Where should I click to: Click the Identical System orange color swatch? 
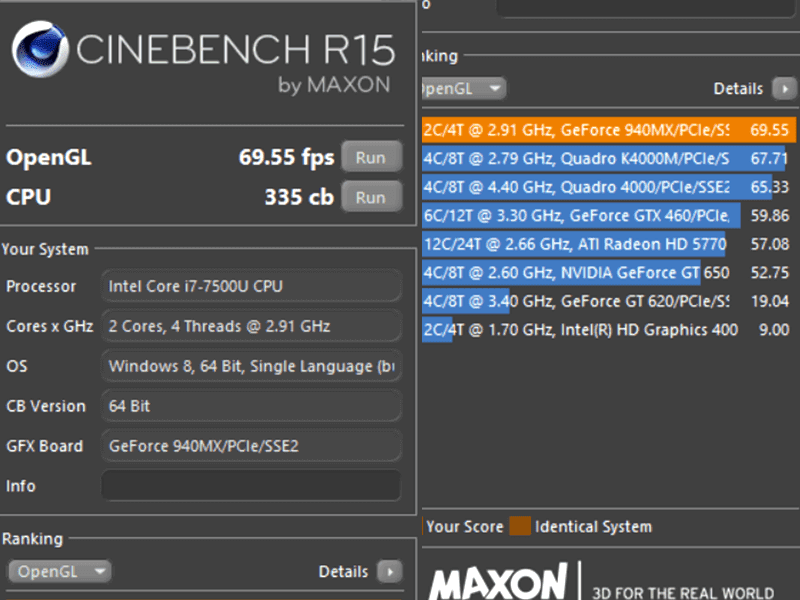(520, 526)
